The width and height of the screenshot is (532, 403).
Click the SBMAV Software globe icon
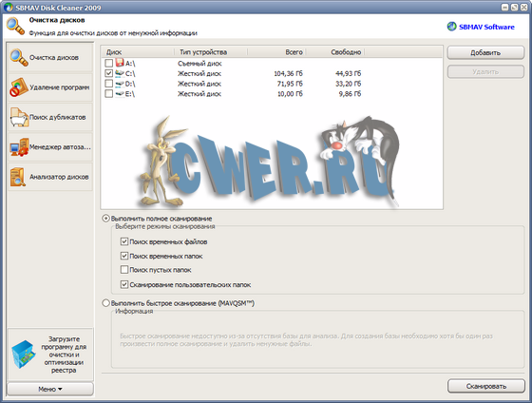pos(451,27)
